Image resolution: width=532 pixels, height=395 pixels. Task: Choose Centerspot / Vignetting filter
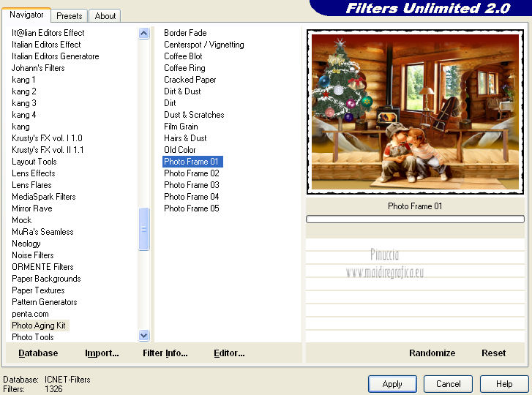coord(204,45)
